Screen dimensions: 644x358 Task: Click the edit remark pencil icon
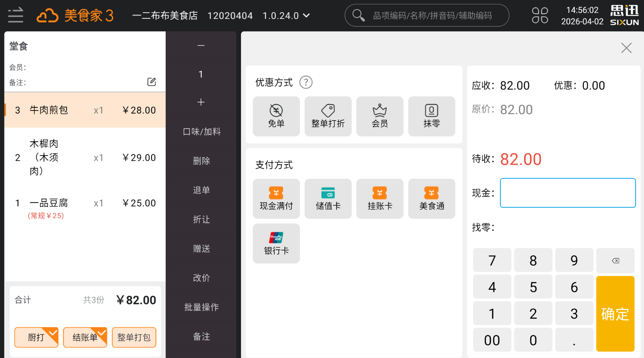pos(152,82)
